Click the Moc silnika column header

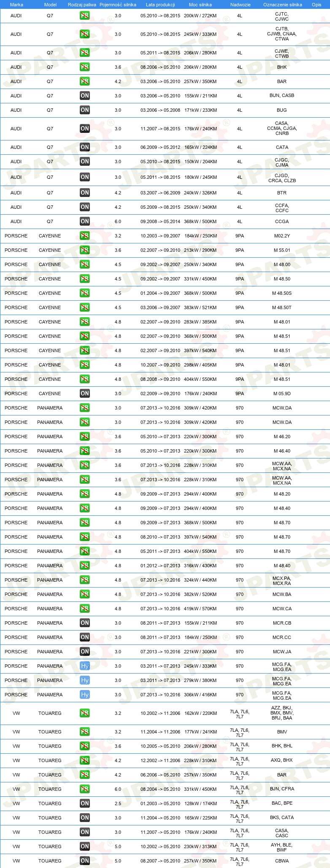[x=200, y=5]
